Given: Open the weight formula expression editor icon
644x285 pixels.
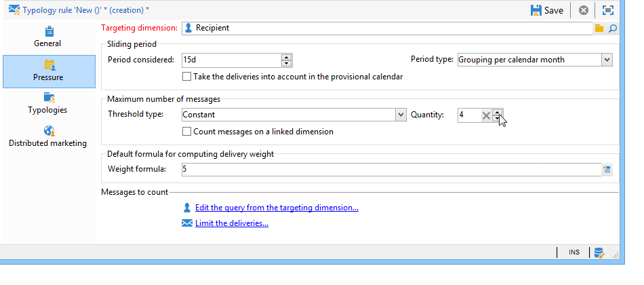Looking at the screenshot, I should 607,170.
